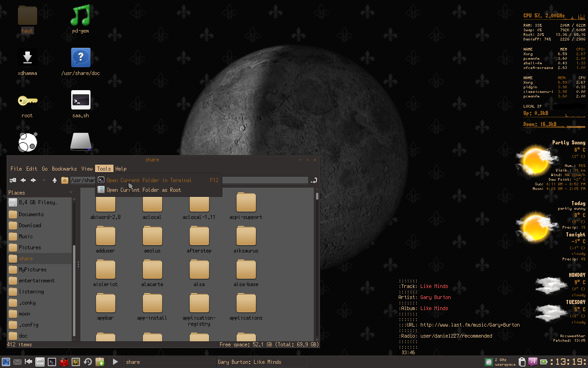Open the pd-gem desktop icon
Viewport: 588px width, 368px height.
pos(80,20)
